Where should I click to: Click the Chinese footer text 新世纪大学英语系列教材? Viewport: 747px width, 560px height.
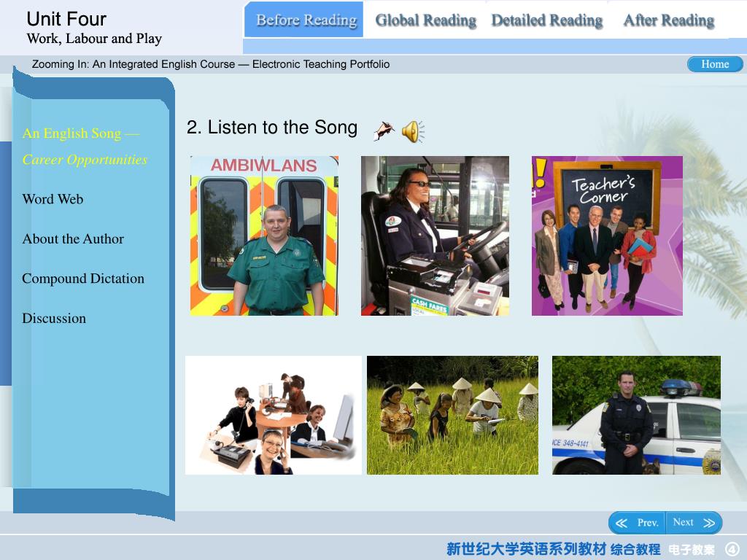527,549
